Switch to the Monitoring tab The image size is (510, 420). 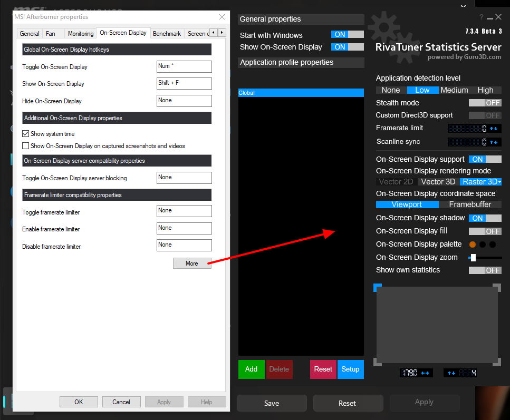point(81,34)
